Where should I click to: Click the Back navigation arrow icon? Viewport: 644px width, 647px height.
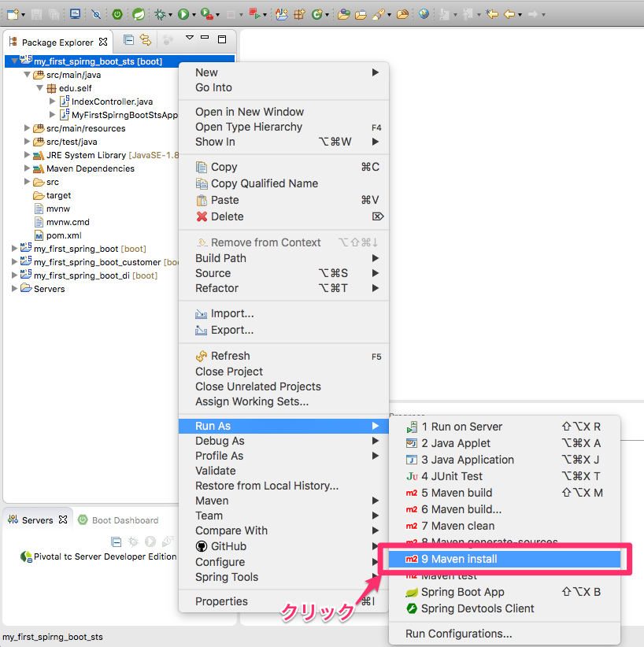pos(510,14)
